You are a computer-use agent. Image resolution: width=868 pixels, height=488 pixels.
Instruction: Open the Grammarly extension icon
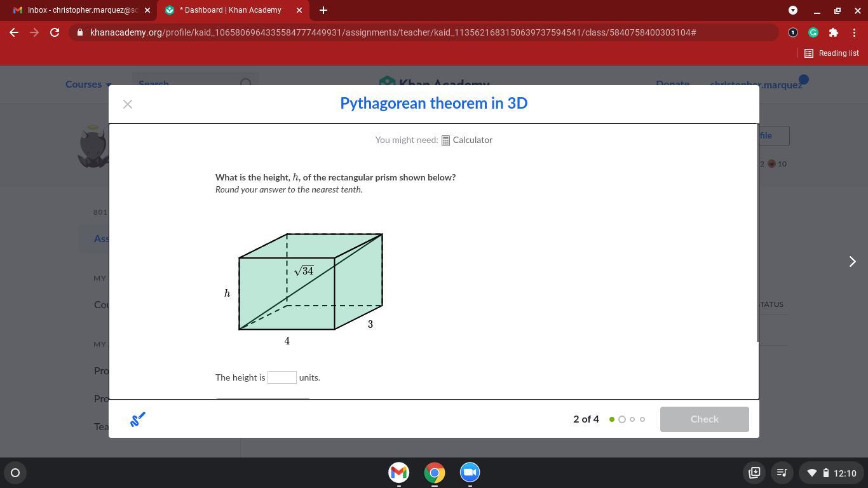click(813, 32)
